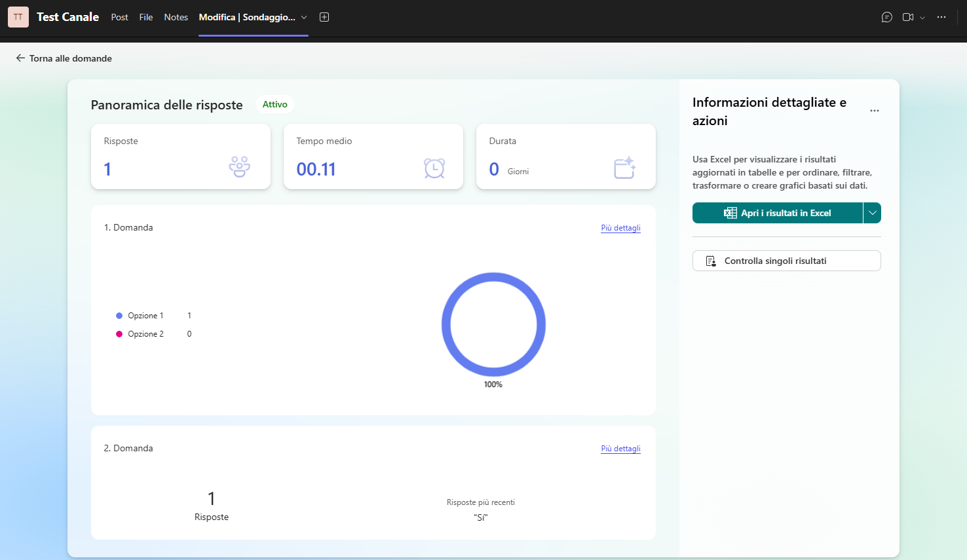Start a meeting with the camera icon
This screenshot has height=560, width=967.
[x=907, y=17]
